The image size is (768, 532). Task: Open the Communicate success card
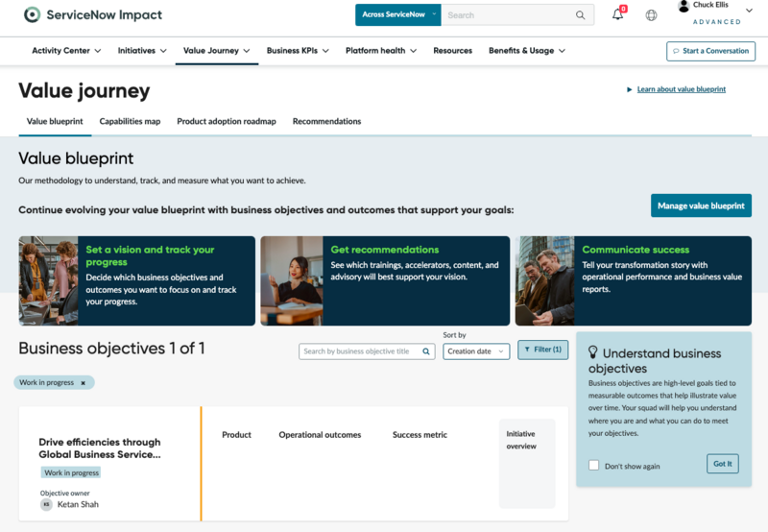[x=634, y=280]
